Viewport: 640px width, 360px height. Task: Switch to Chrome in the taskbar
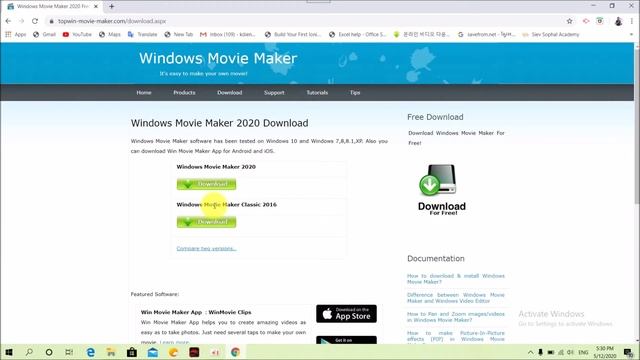click(x=236, y=352)
